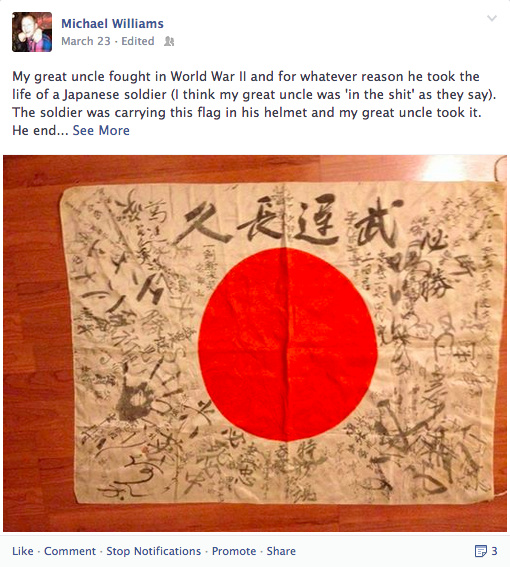
Task: Click the large kanji calligraphy on the flag
Action: [289, 221]
